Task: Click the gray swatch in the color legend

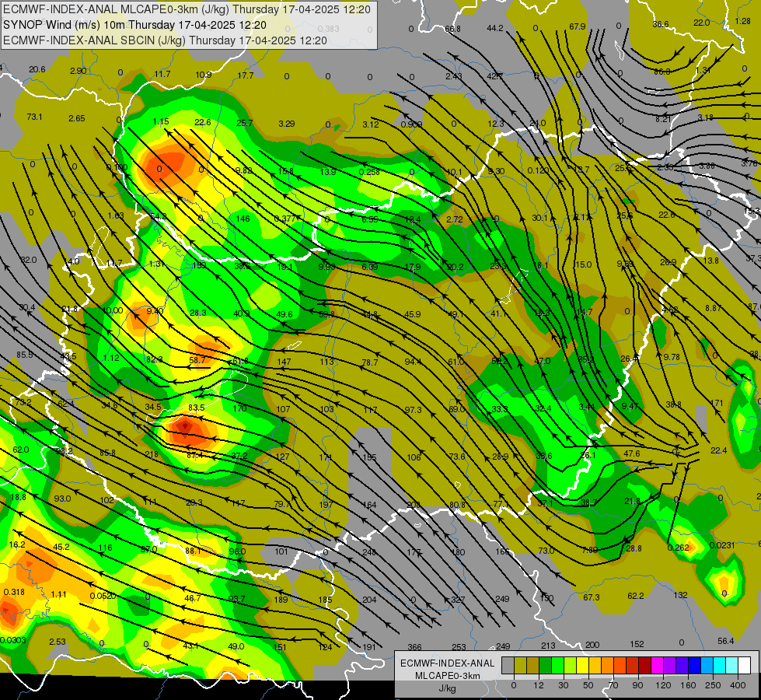Action: click(x=508, y=665)
